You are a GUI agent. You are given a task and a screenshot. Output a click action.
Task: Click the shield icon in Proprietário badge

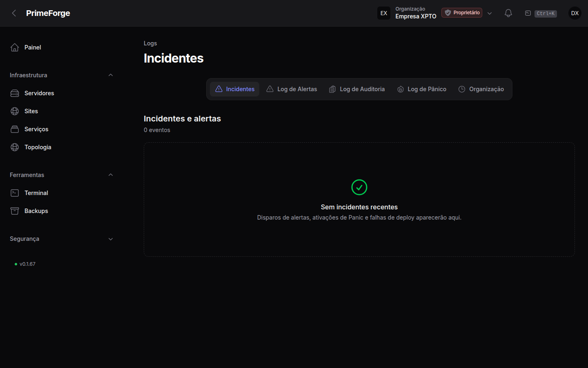[448, 13]
